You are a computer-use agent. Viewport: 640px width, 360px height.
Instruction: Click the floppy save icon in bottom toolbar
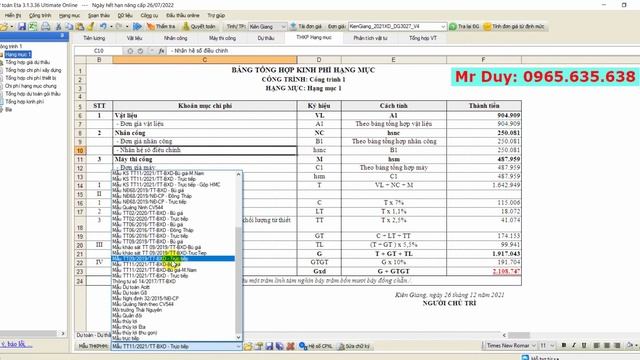(269, 346)
